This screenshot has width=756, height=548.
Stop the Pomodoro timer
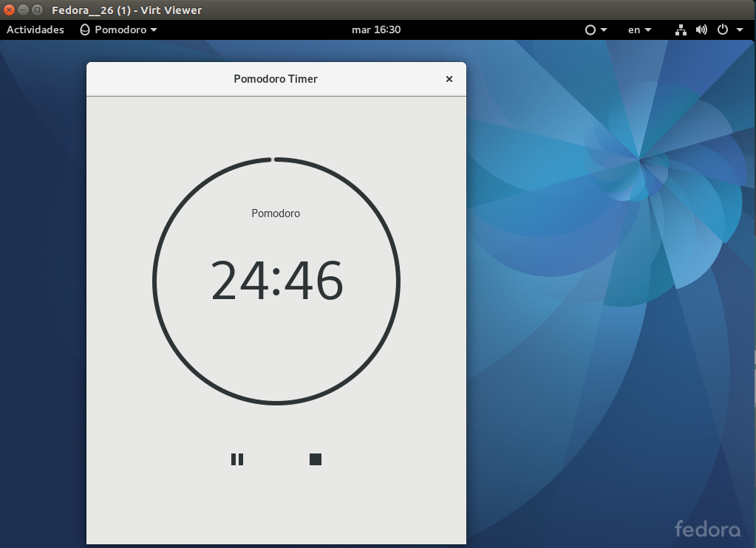click(316, 459)
